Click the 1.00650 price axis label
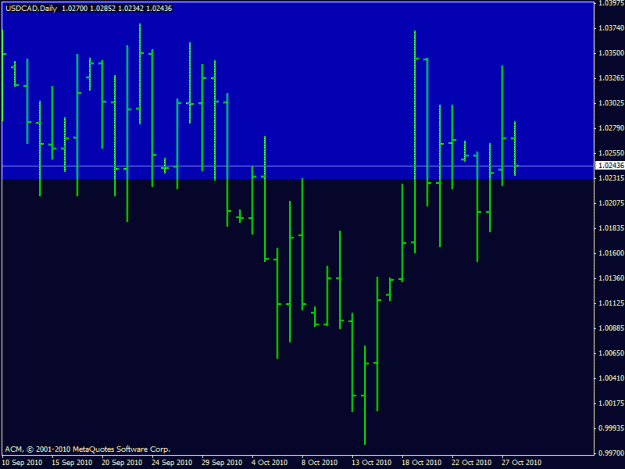Image resolution: width=625 pixels, height=469 pixels. (611, 353)
